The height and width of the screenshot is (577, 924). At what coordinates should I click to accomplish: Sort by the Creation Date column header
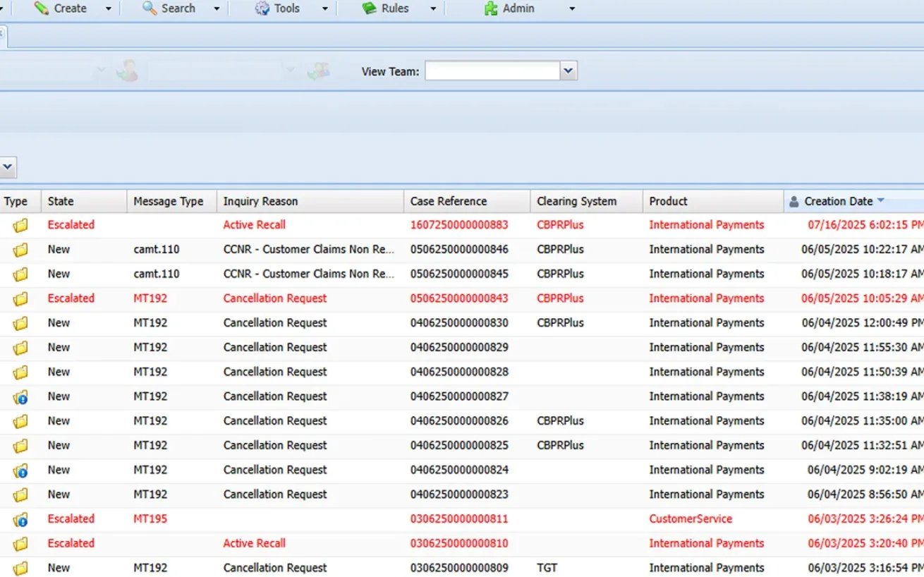click(838, 201)
